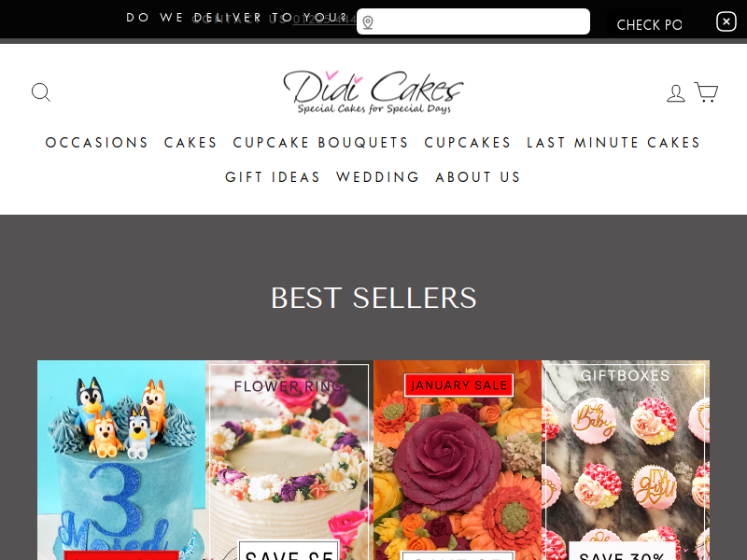This screenshot has width=747, height=560.
Task: Open the Flower Ring cake thumbnail
Action: pos(289,460)
